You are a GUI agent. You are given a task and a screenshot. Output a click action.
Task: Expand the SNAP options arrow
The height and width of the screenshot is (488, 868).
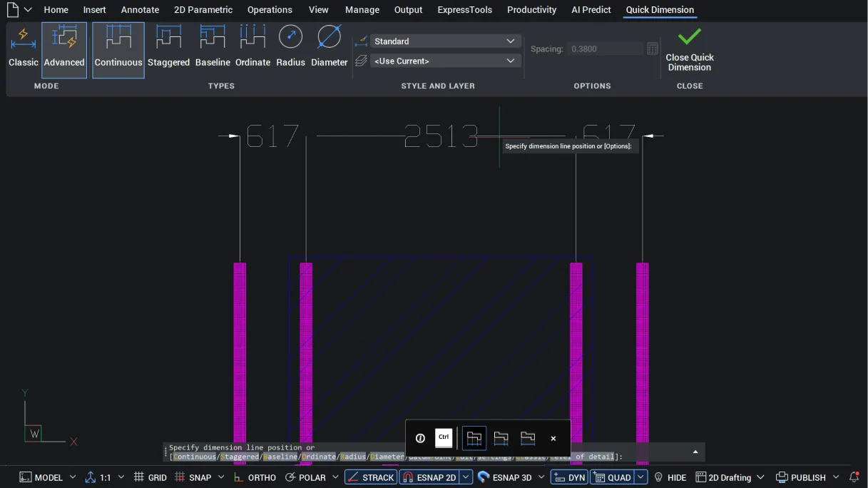221,477
